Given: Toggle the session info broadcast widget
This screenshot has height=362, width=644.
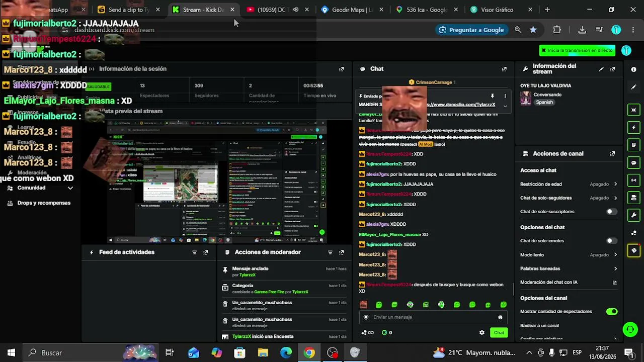Looking at the screenshot, I should 634,180.
